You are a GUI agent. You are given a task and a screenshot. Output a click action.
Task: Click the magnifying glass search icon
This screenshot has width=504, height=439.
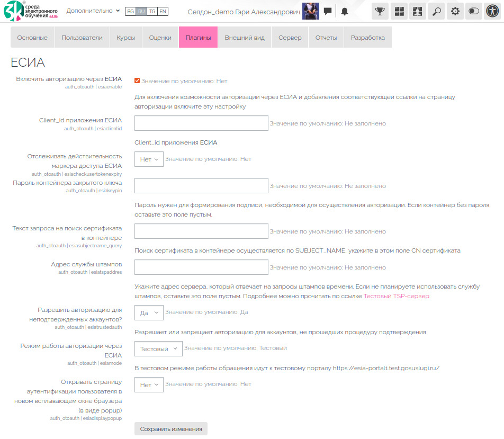[436, 11]
